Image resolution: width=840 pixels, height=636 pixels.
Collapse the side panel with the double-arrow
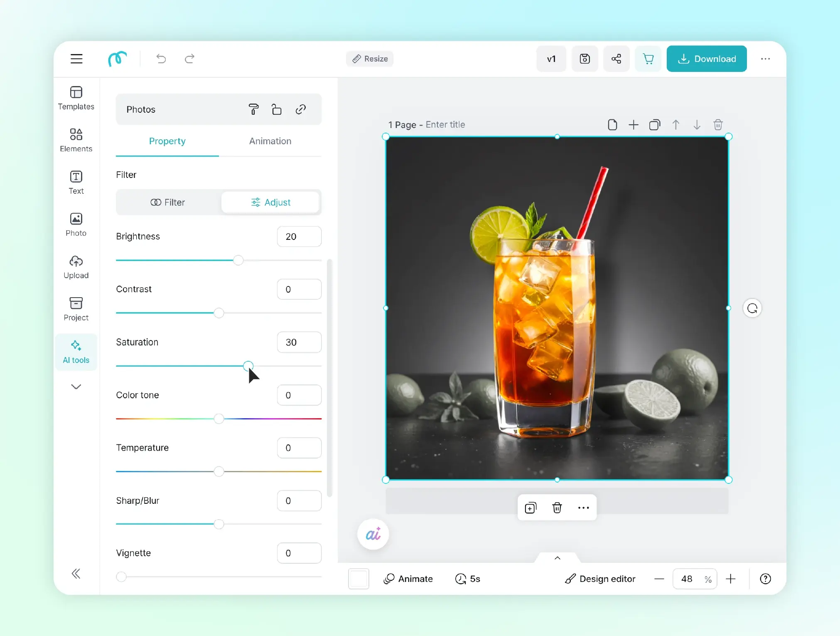click(x=76, y=574)
